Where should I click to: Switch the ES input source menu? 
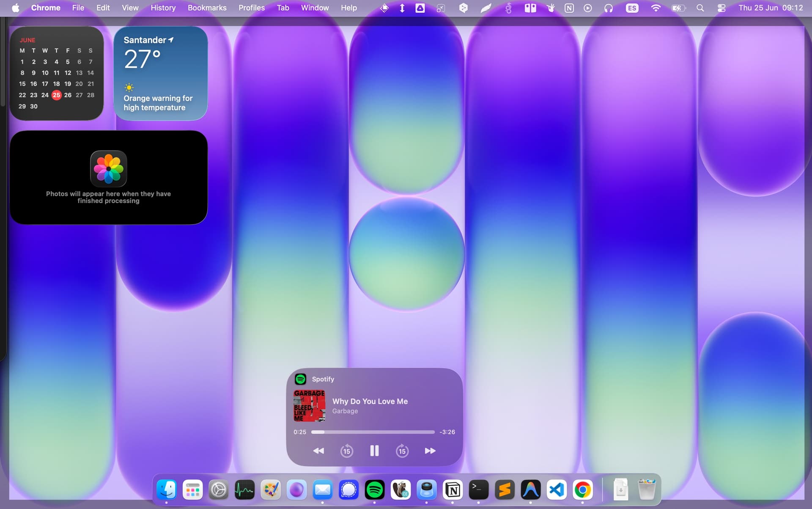(x=632, y=8)
